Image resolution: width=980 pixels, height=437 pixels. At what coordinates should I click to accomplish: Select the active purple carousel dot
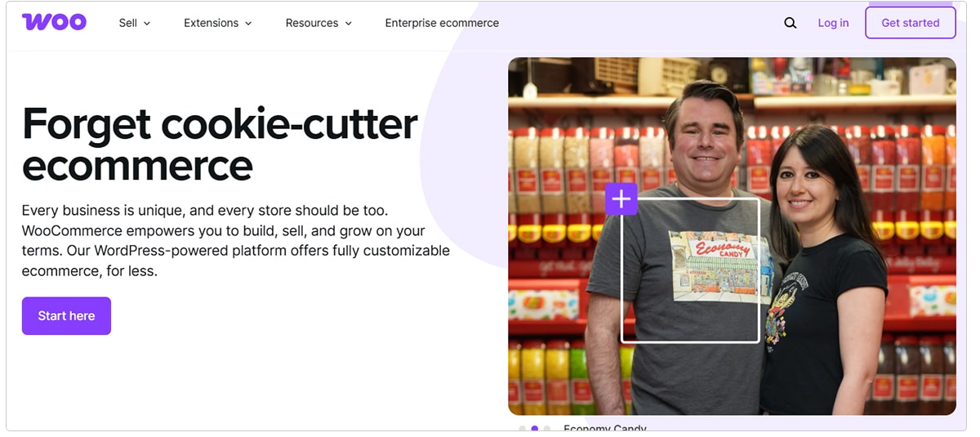[535, 428]
